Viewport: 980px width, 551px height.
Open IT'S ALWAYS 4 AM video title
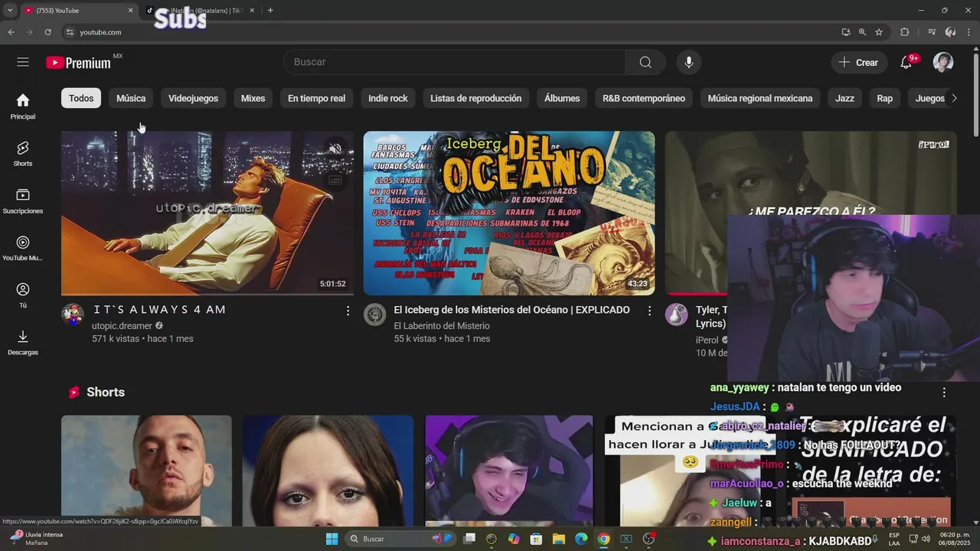(160, 310)
